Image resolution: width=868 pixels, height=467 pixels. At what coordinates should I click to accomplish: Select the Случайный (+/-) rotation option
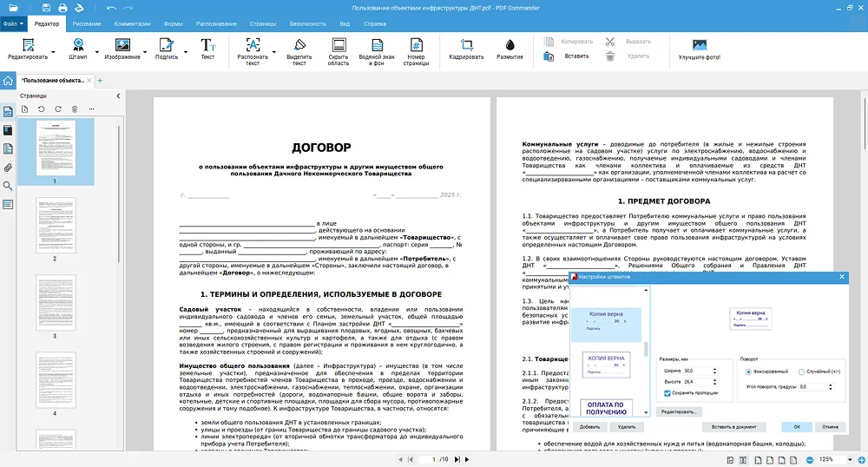(801, 371)
